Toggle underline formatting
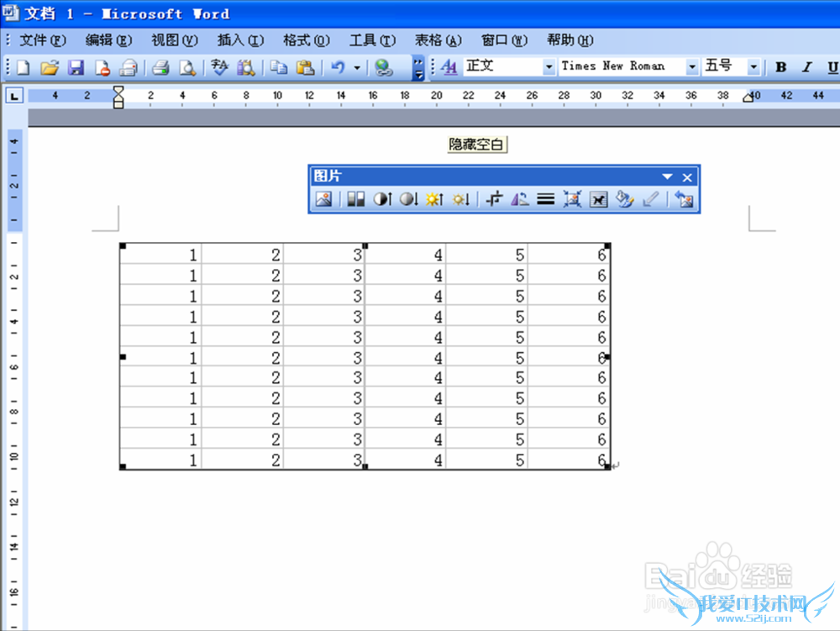This screenshot has height=631, width=840. (832, 67)
